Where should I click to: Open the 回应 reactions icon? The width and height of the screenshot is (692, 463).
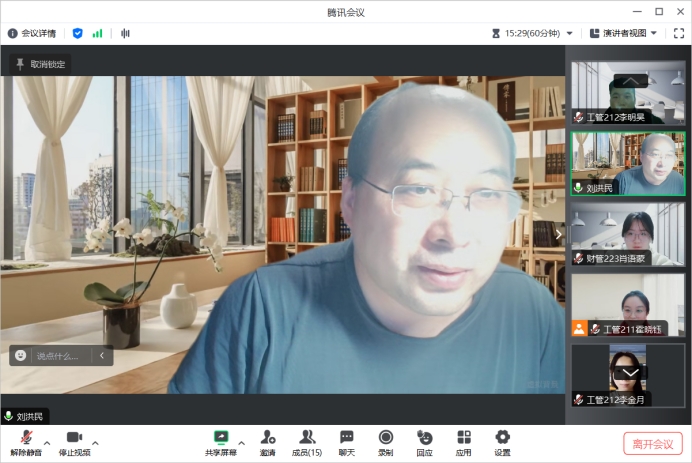click(424, 440)
